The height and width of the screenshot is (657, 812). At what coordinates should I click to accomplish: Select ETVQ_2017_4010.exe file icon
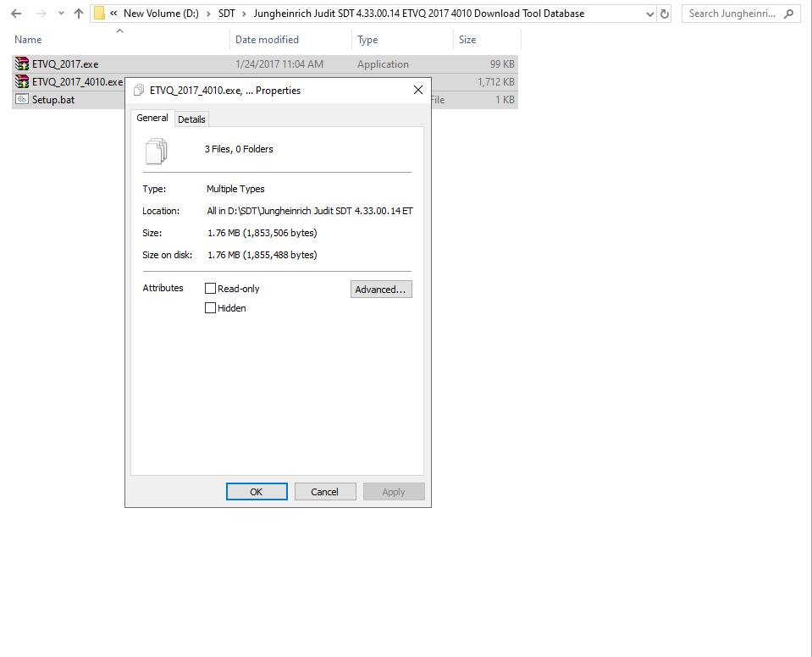[x=22, y=81]
